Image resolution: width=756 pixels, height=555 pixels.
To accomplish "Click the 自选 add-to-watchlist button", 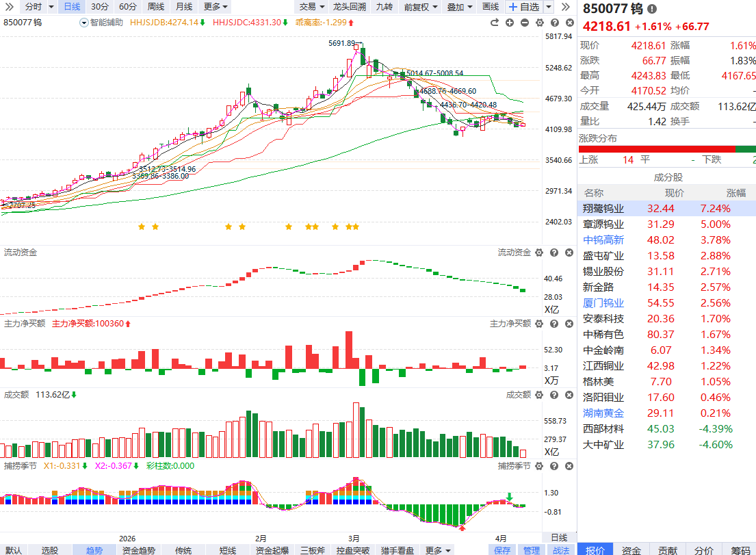I will point(524,7).
